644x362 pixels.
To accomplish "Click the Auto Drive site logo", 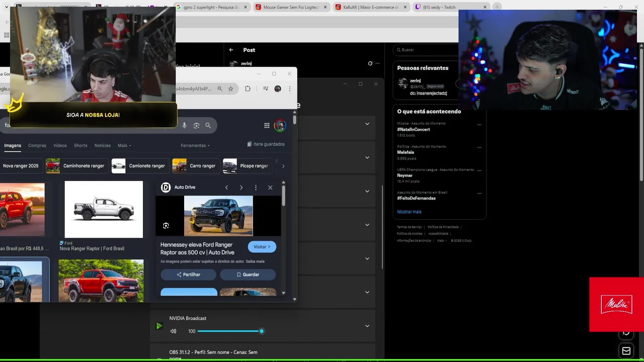I will click(166, 188).
